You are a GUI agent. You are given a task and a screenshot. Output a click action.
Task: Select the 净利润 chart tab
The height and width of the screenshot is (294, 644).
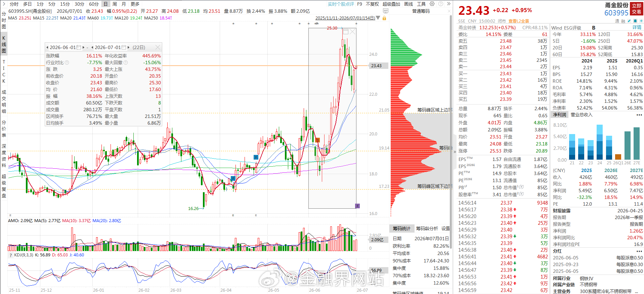559,115
